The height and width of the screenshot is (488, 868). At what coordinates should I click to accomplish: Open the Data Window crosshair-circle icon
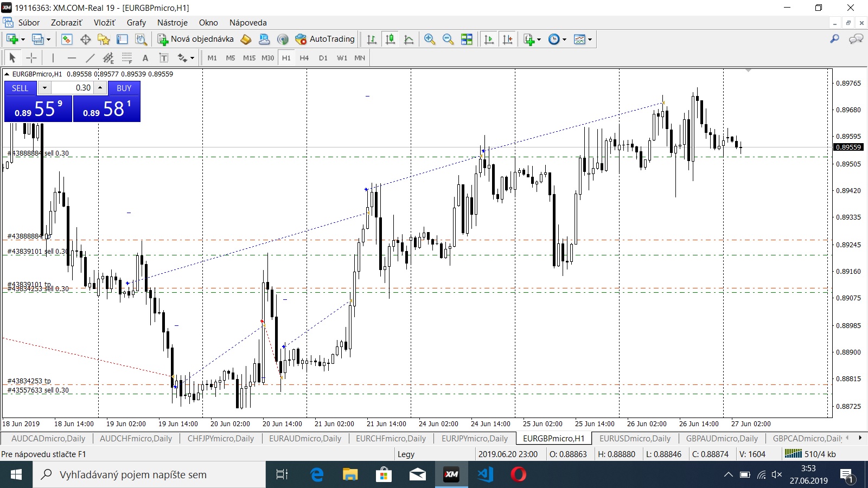coord(85,39)
